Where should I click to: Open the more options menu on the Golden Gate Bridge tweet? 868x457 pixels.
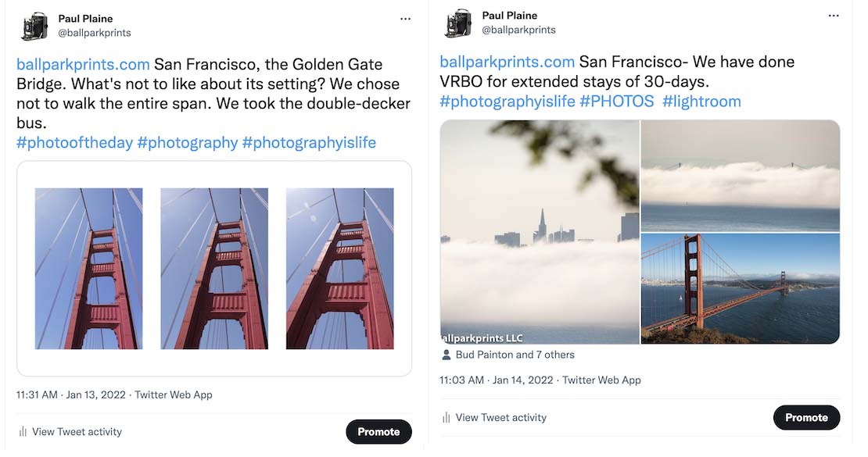[x=405, y=19]
